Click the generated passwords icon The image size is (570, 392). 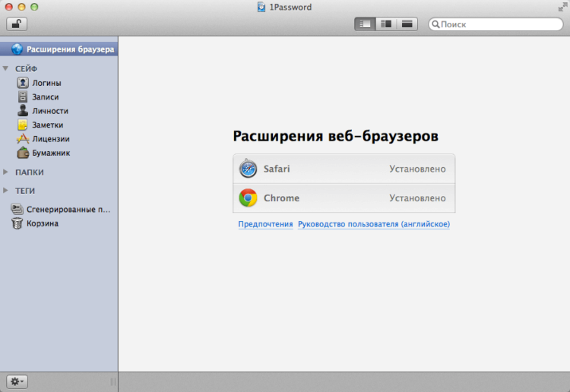(x=17, y=209)
